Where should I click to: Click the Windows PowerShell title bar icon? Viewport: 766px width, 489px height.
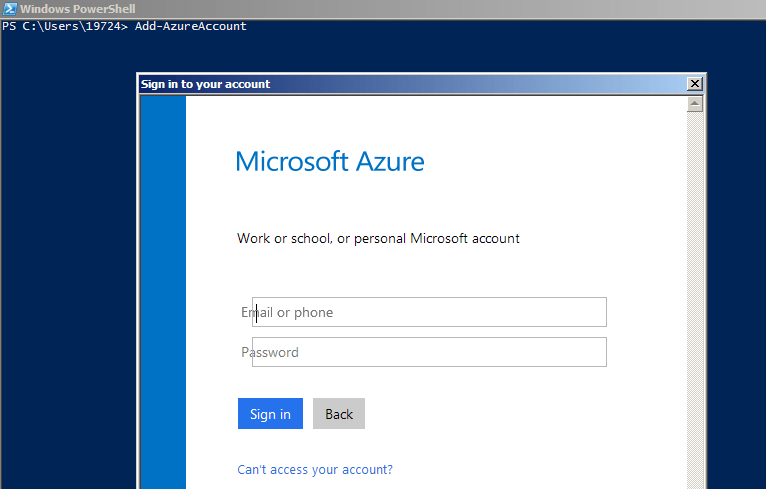tap(9, 9)
